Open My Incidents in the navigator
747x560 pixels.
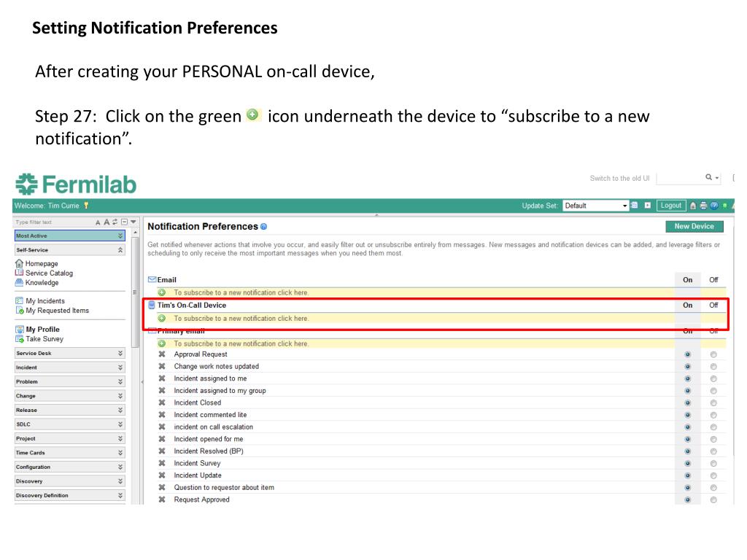click(x=45, y=301)
